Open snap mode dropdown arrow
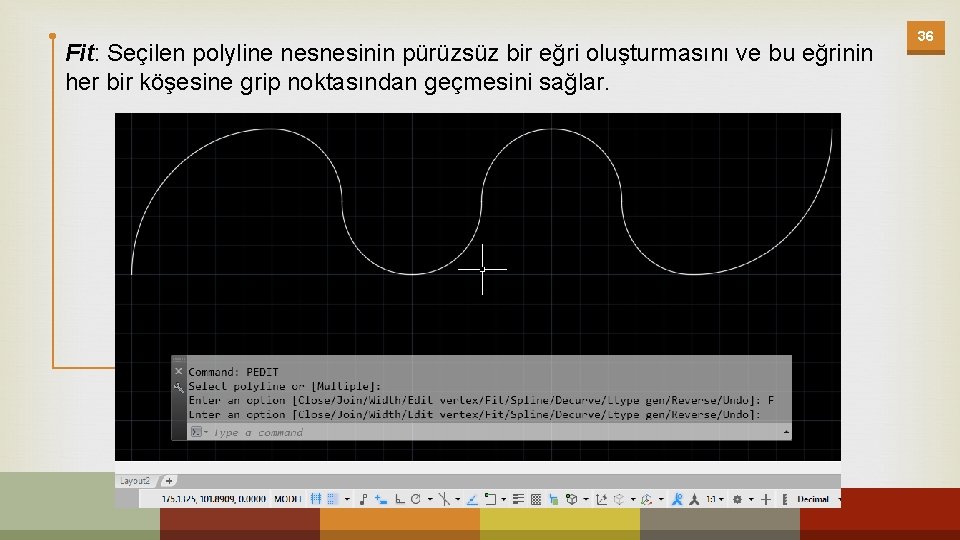The image size is (960, 540). (347, 500)
